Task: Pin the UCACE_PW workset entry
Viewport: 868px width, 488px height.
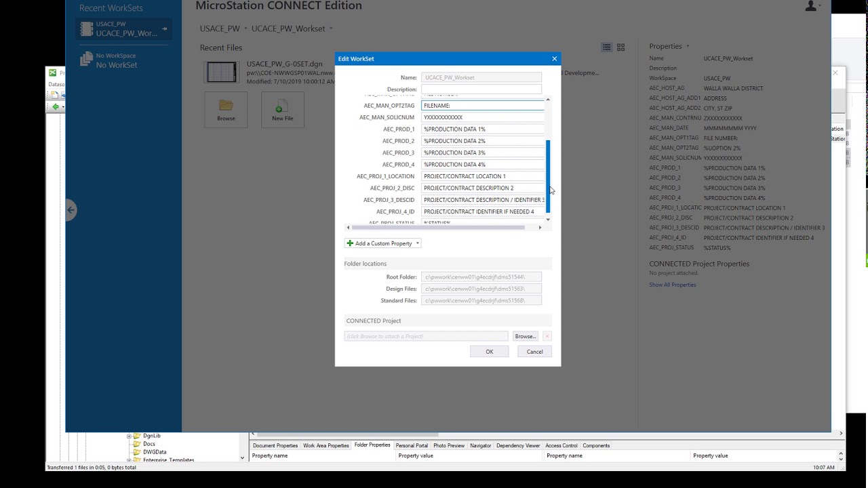Action: (x=165, y=28)
